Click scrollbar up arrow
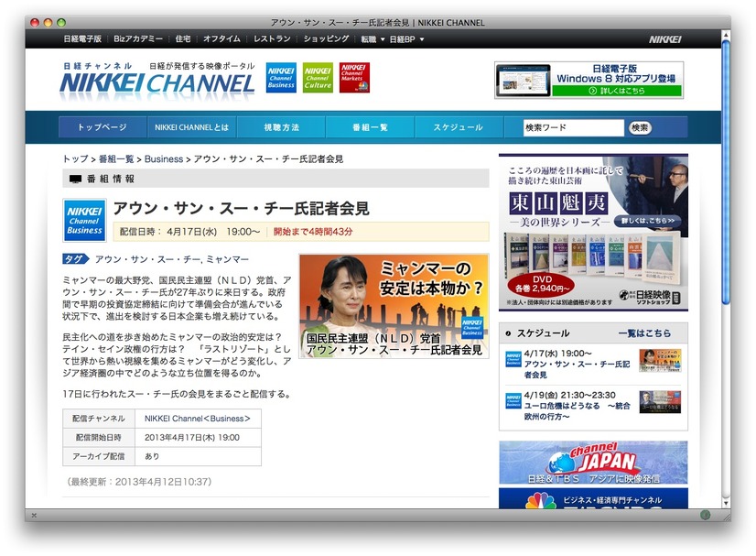The height and width of the screenshot is (556, 756). [726, 35]
